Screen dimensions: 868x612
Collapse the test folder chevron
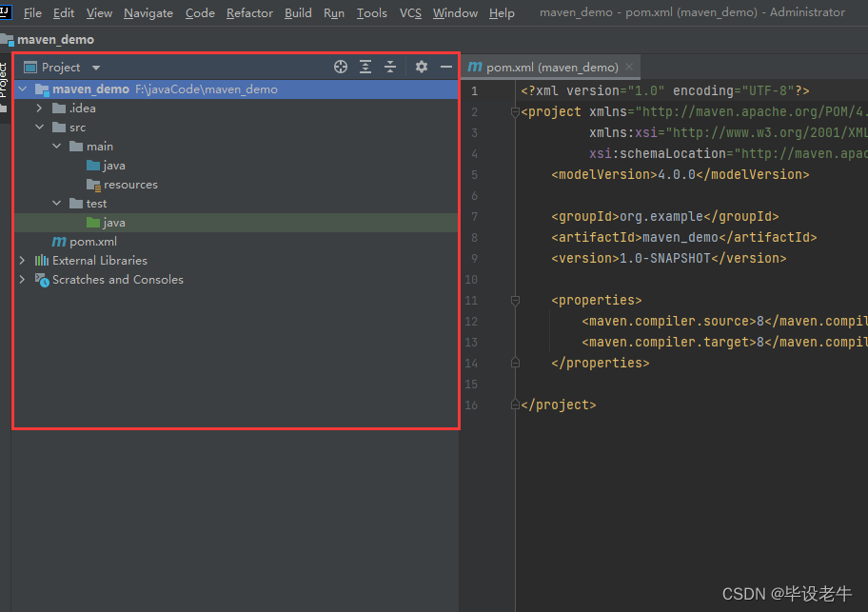[56, 204]
